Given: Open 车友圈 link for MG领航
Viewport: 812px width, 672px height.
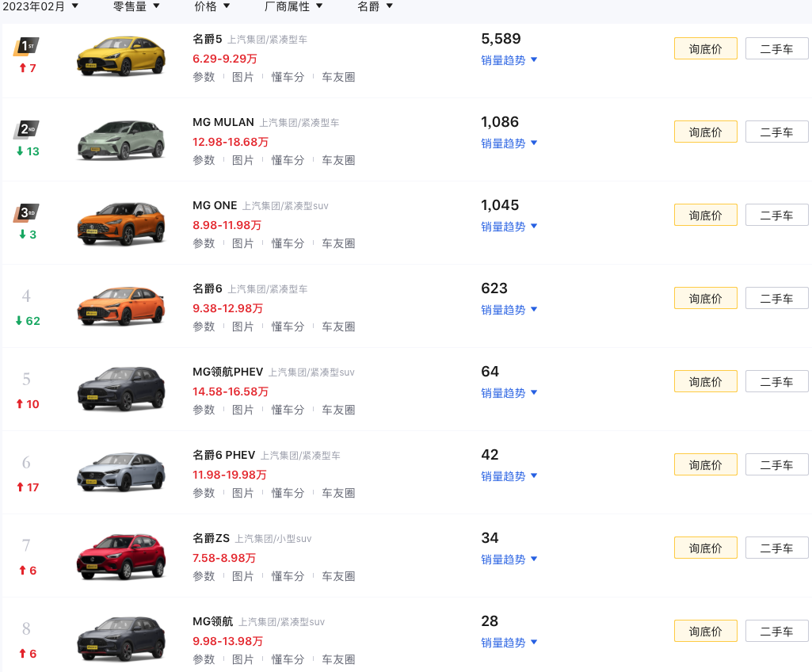Looking at the screenshot, I should [338, 659].
